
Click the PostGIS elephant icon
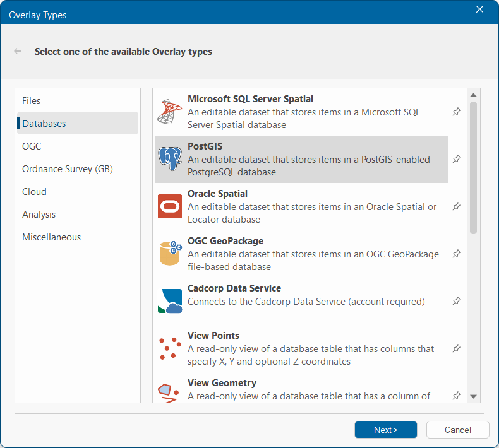click(x=169, y=159)
